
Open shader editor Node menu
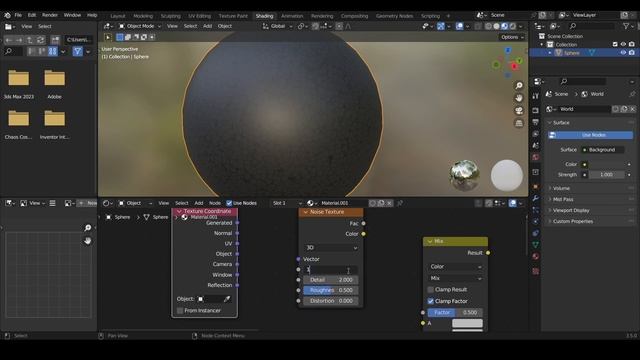215,203
